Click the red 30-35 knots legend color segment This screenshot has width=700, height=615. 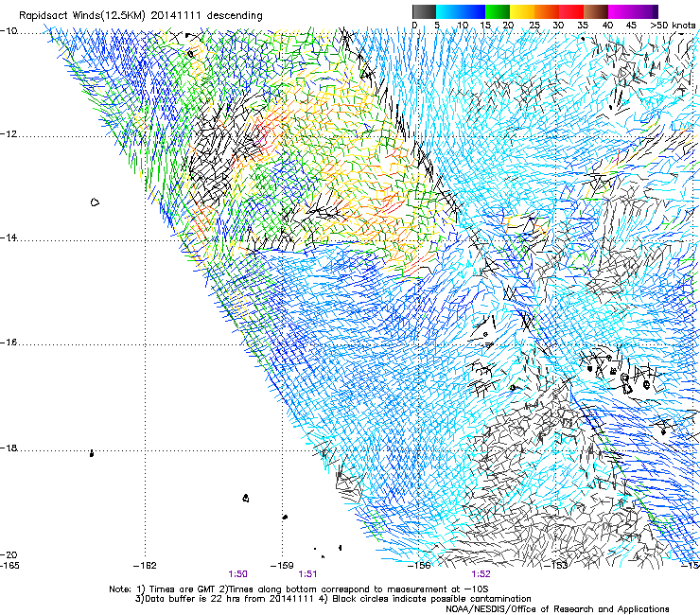[x=571, y=11]
